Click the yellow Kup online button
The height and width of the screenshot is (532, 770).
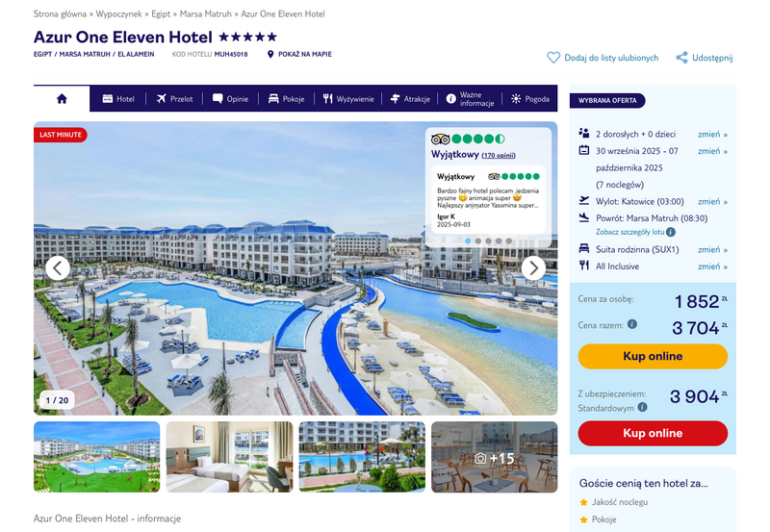(x=653, y=356)
